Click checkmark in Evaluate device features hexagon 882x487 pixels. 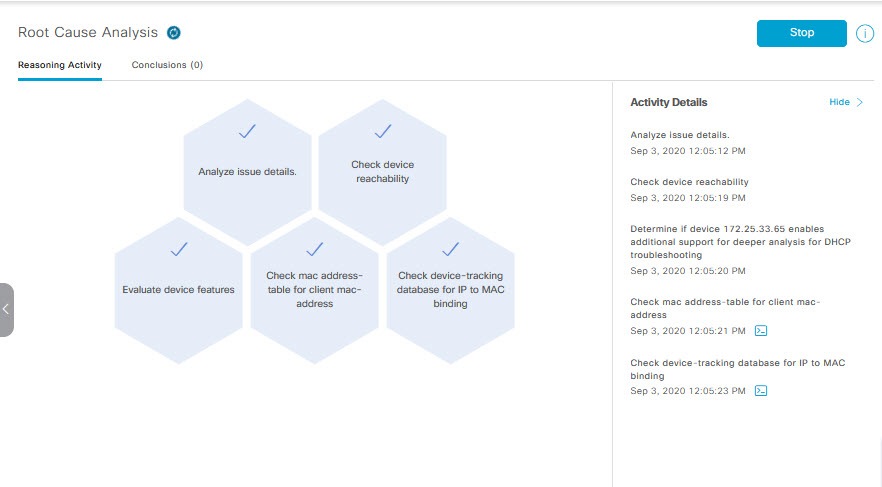point(179,248)
